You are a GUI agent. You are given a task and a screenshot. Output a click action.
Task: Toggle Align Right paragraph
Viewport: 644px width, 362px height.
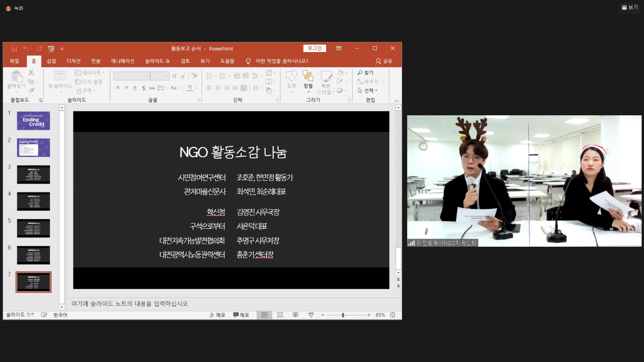[x=227, y=88]
